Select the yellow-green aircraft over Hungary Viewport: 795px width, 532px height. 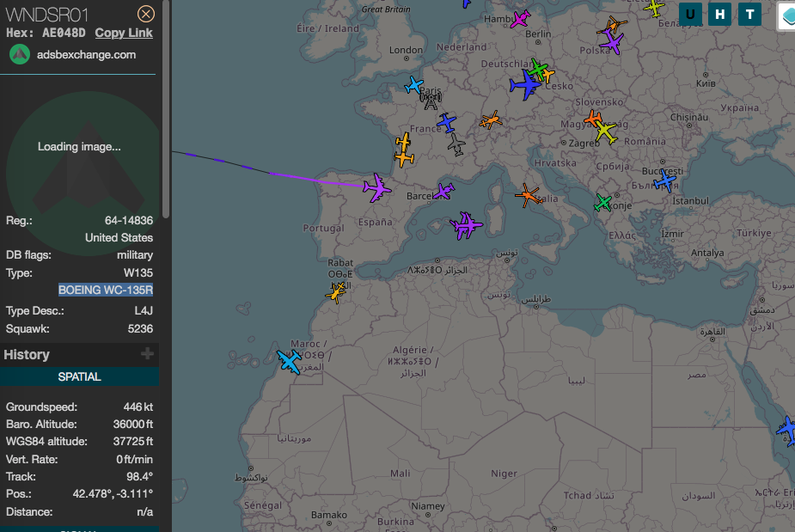(x=605, y=132)
